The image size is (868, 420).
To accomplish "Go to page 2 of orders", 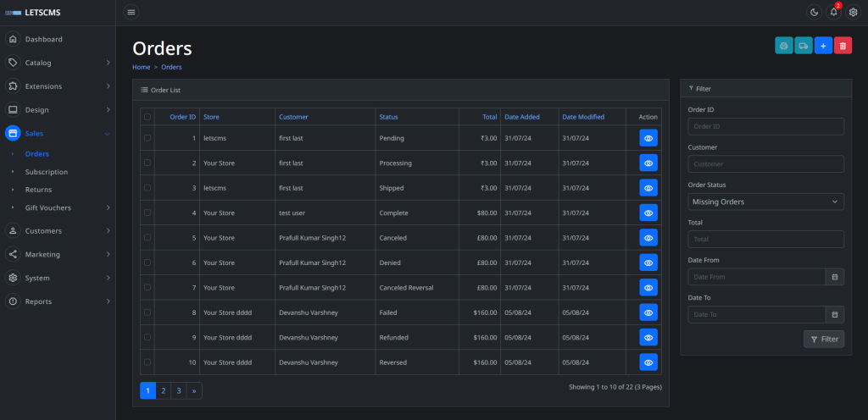I will pos(163,390).
